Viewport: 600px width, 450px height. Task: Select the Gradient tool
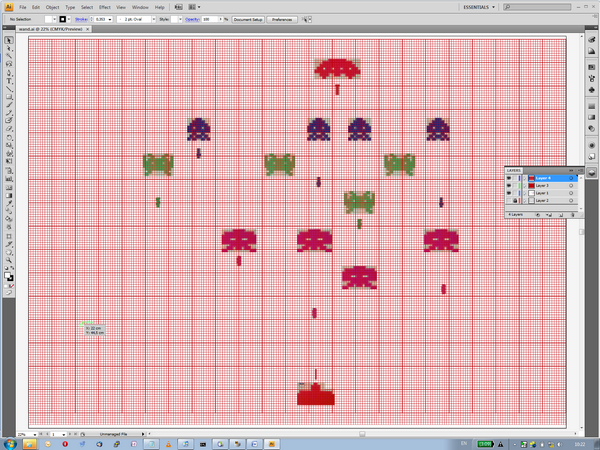9,196
